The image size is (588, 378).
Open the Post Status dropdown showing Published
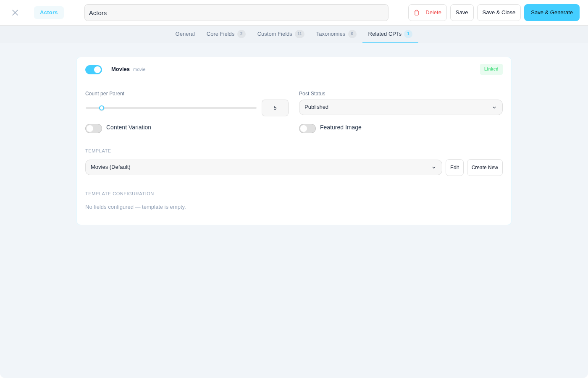[401, 107]
